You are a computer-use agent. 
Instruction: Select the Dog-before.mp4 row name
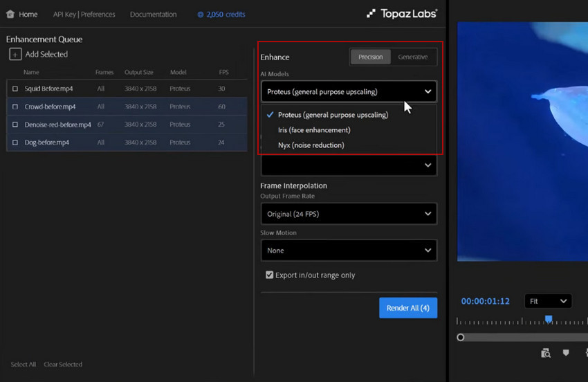point(47,143)
